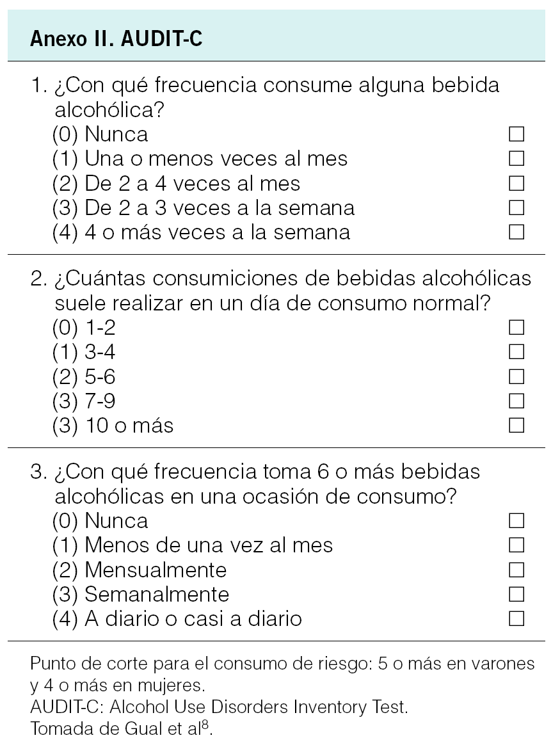560x754 pixels.
Task: Mark the '7-9' consumiciones checkbox
Action: (516, 401)
